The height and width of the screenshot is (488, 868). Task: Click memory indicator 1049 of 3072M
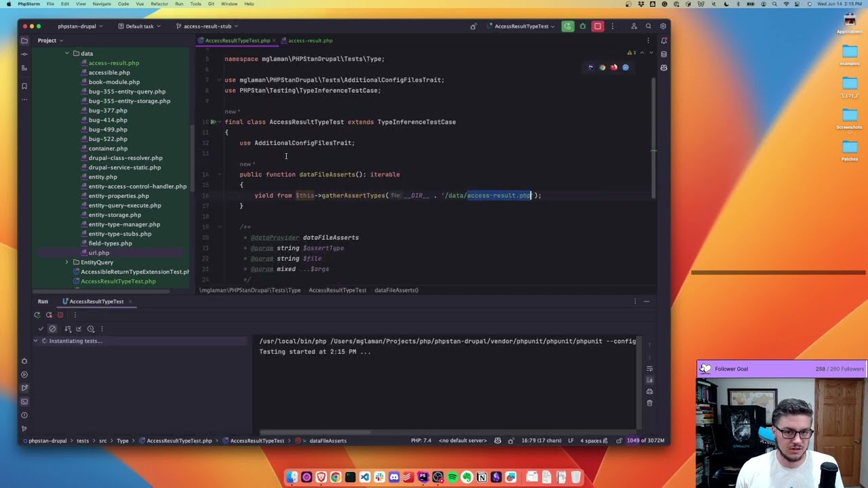(646, 441)
